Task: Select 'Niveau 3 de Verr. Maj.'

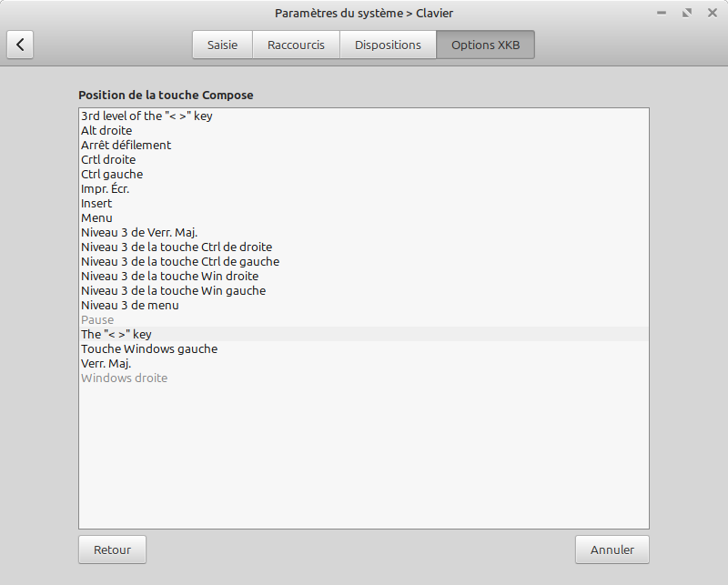Action: pyautogui.click(x=139, y=233)
